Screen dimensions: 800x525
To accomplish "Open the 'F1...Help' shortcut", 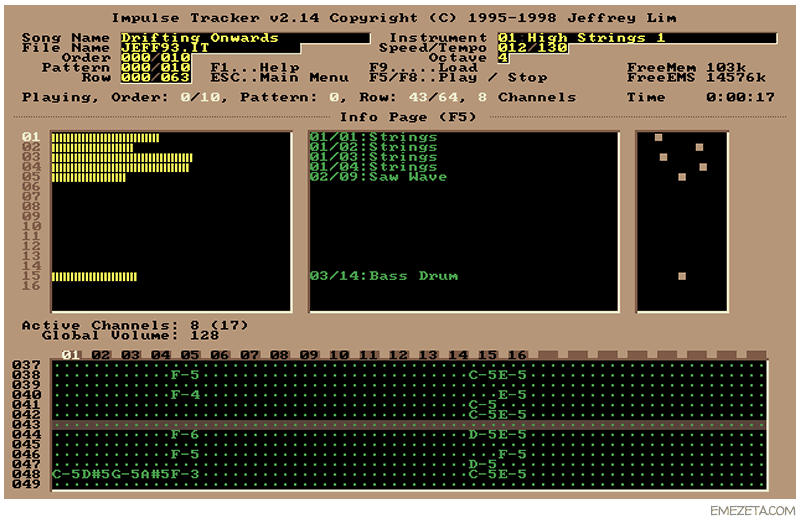I will click(x=255, y=67).
